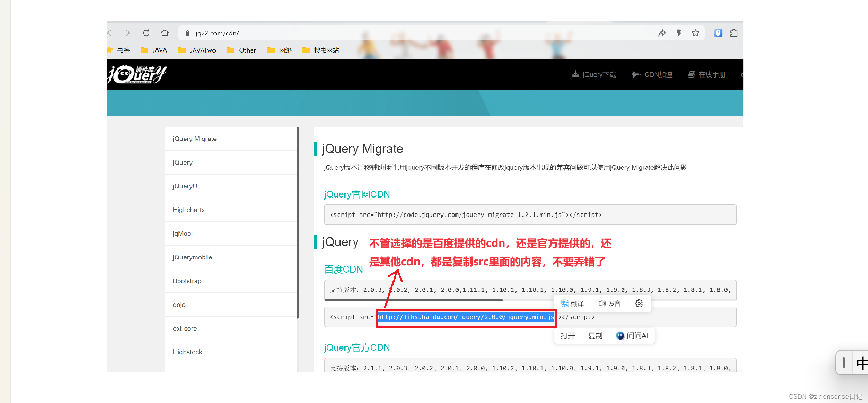Open the jQuery下载 nav item
The width and height of the screenshot is (868, 403).
(x=594, y=74)
